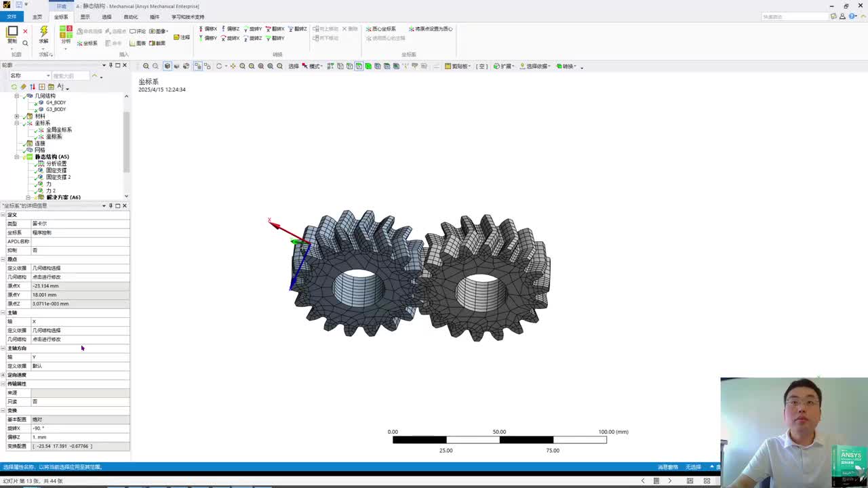
Task: Switch to the 显示 ribbon tab
Action: point(85,17)
